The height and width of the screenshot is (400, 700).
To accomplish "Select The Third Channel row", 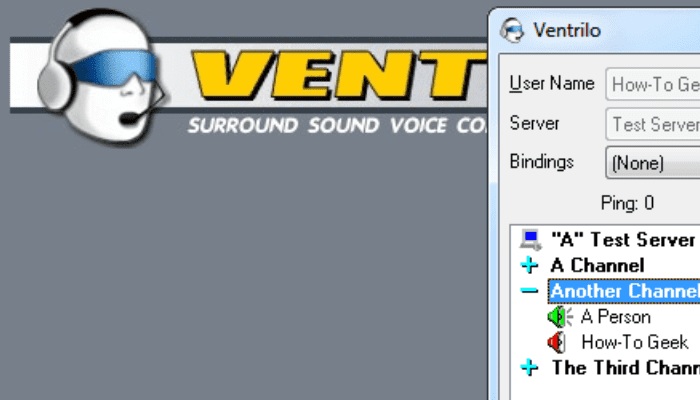I will [x=625, y=367].
